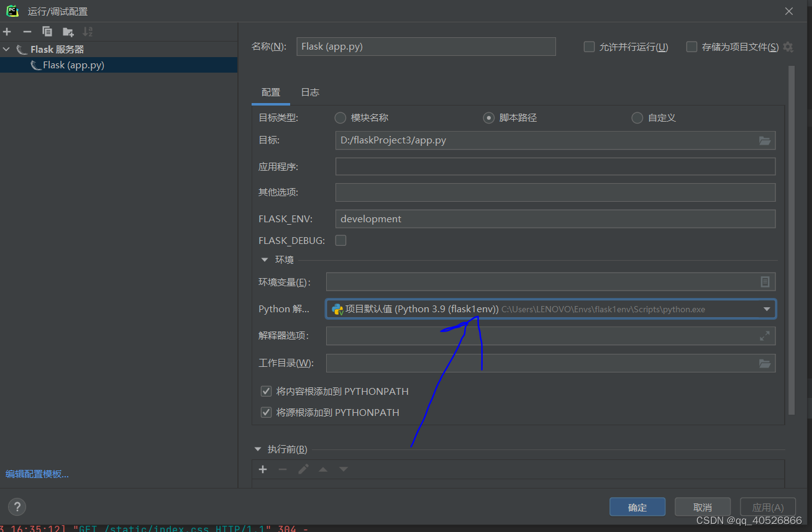Select module name target type
Viewport: 812px width, 532px height.
click(340, 118)
